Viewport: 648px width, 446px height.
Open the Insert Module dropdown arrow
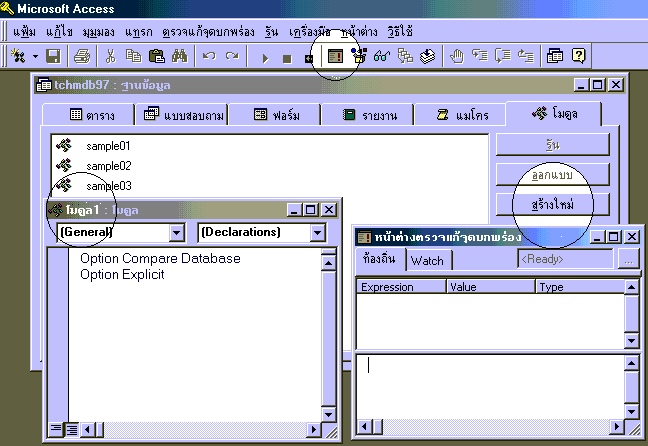36,57
